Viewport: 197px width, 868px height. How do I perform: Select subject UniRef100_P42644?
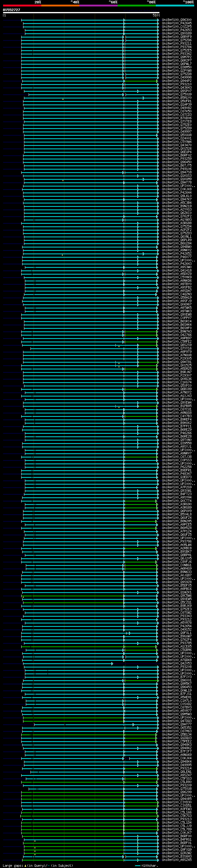[176, 192]
